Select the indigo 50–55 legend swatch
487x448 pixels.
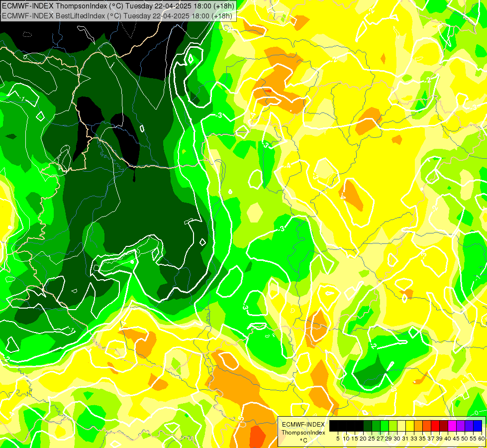coord(469,426)
